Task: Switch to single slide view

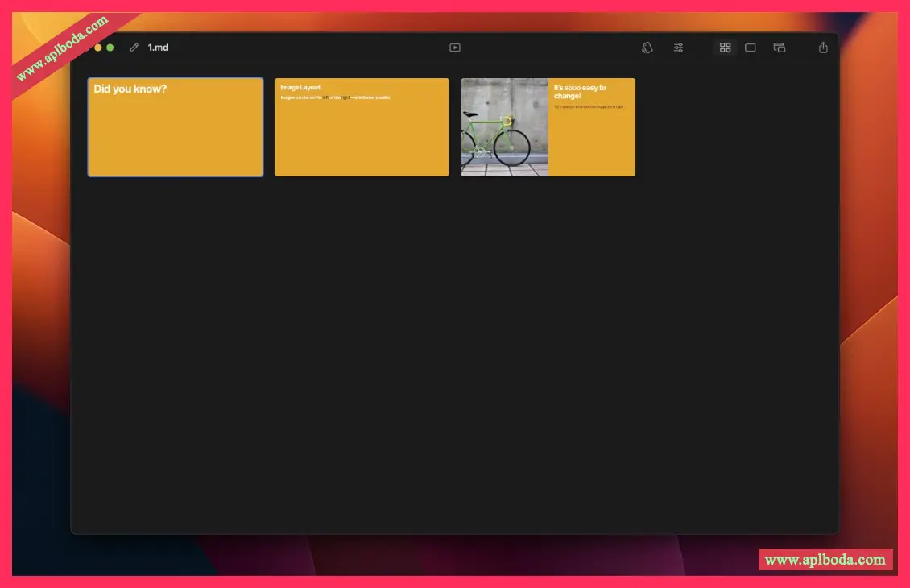Action: [x=750, y=48]
